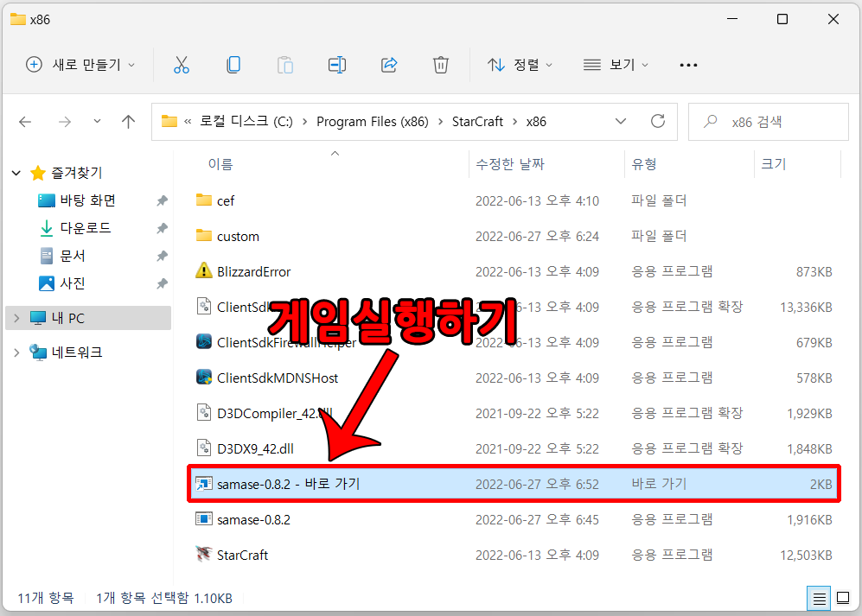Open the 정렬 sort dropdown
This screenshot has height=616, width=862.
click(520, 65)
